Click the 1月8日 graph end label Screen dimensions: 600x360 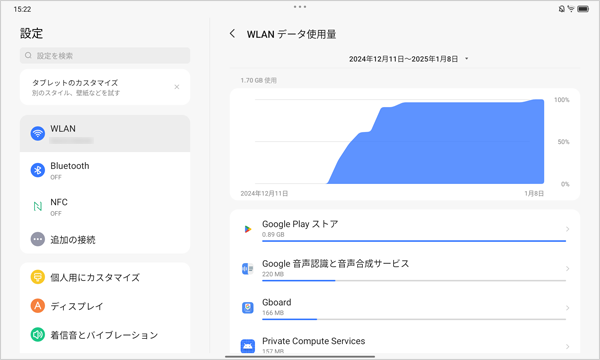[x=534, y=194]
